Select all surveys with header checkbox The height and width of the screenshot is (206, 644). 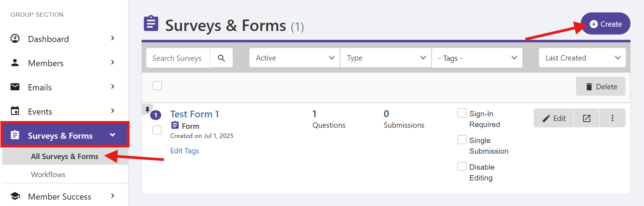pyautogui.click(x=157, y=86)
